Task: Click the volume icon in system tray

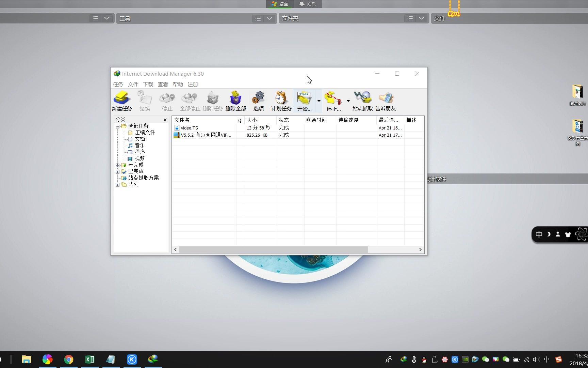Action: [536, 359]
